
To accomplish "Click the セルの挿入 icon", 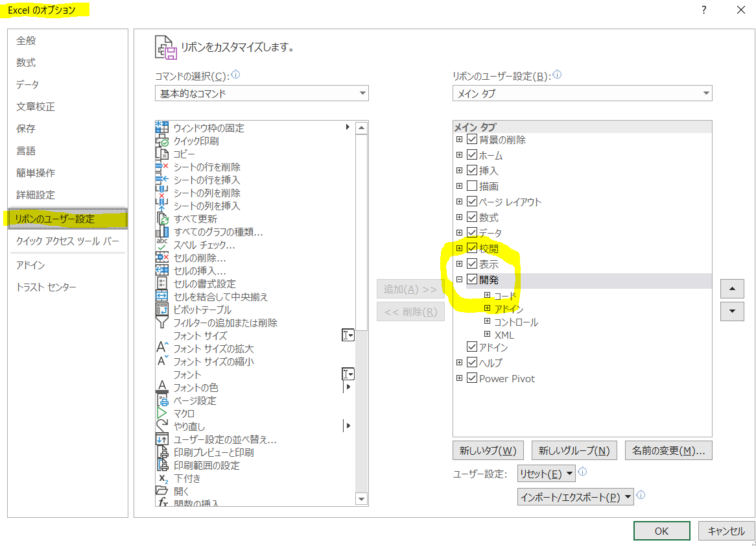I will (162, 271).
